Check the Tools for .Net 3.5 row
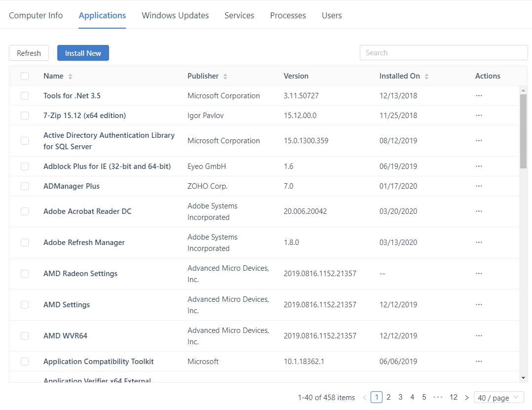 pyautogui.click(x=25, y=96)
